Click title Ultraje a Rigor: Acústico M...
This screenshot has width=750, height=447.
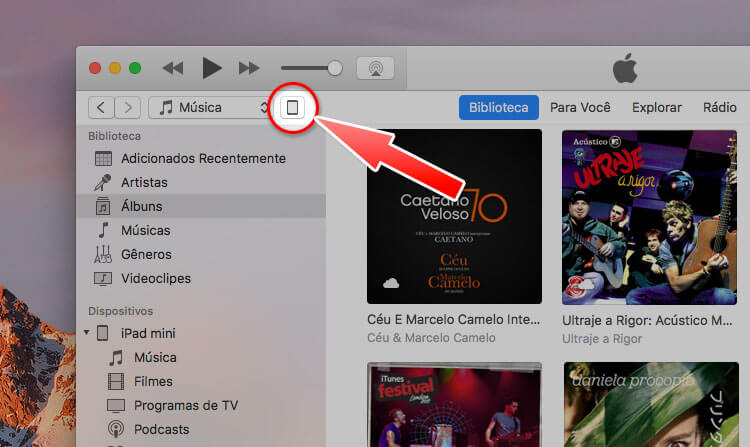pyautogui.click(x=647, y=320)
